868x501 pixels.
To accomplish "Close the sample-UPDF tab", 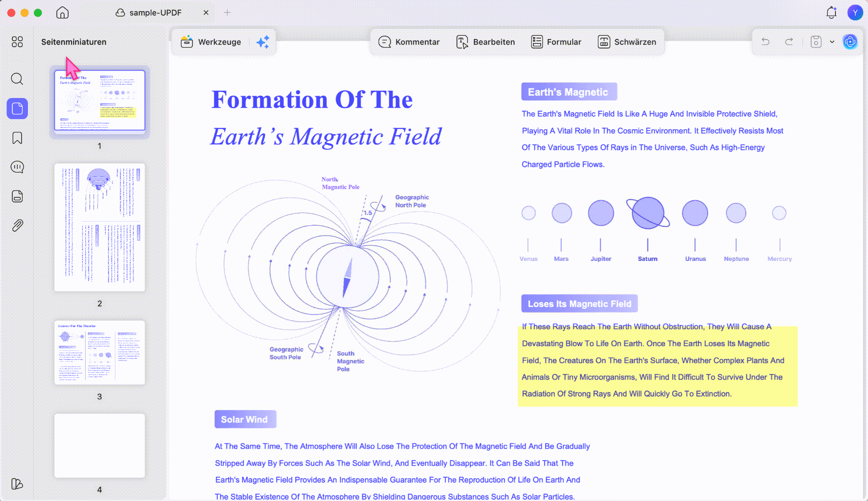I will [206, 13].
